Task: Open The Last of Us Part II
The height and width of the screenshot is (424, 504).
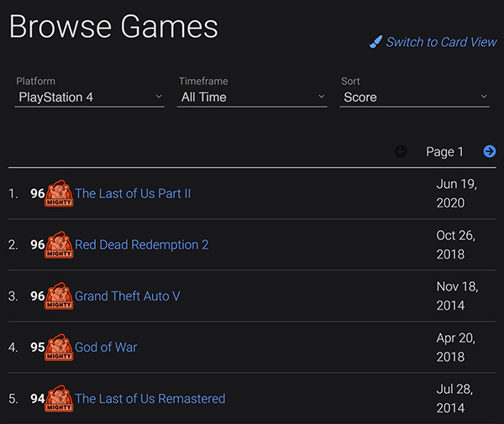Action: [x=133, y=194]
